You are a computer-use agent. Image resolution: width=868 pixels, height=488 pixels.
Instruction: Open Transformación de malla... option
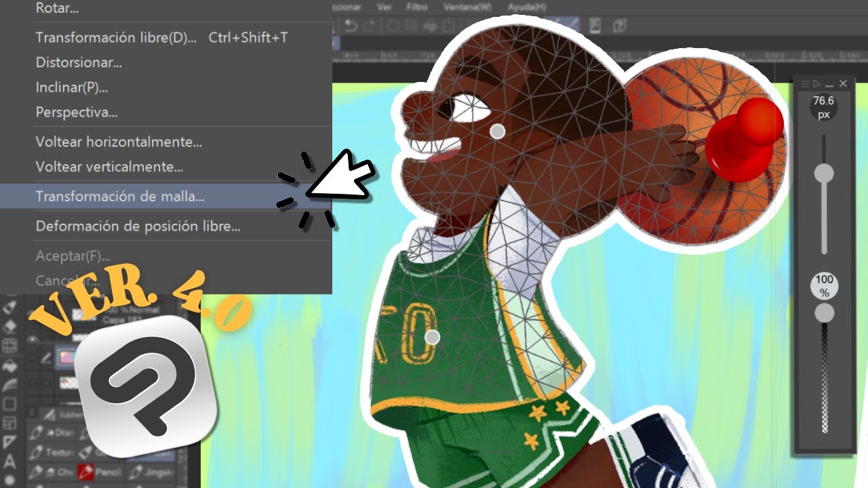[x=120, y=197]
